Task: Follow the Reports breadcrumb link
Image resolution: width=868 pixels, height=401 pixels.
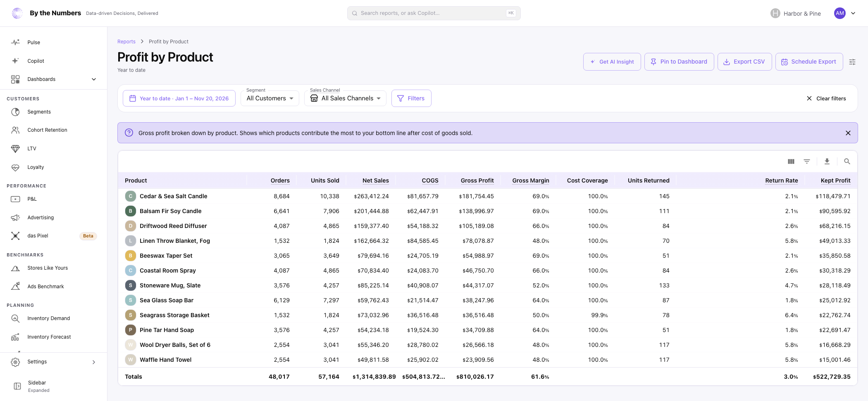Action: (x=126, y=42)
